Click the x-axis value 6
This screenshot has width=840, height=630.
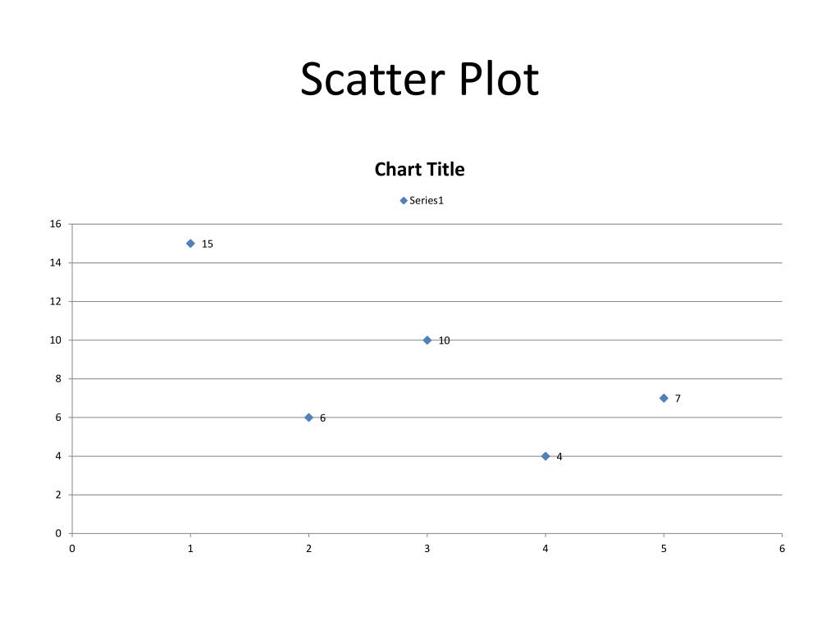click(x=782, y=549)
